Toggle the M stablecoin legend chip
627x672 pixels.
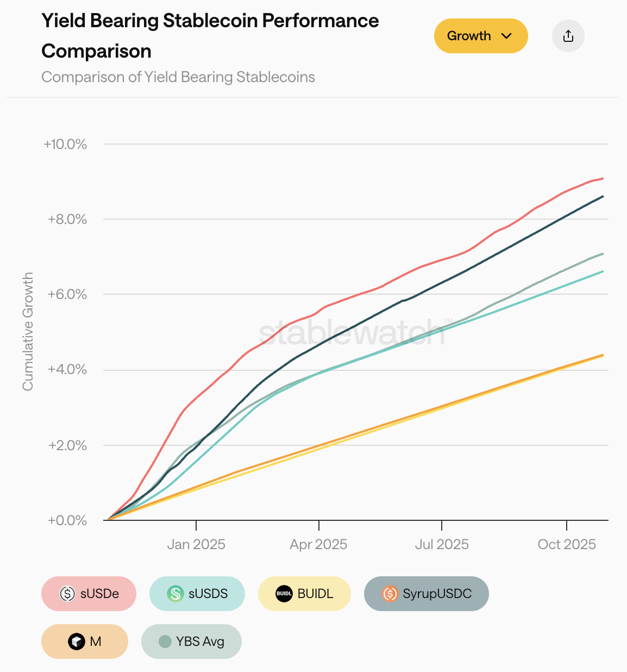(x=85, y=641)
